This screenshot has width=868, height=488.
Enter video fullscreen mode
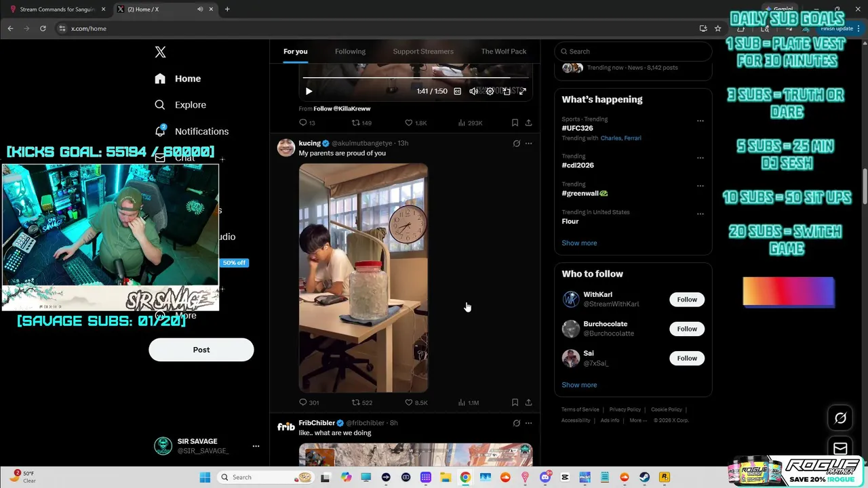522,91
